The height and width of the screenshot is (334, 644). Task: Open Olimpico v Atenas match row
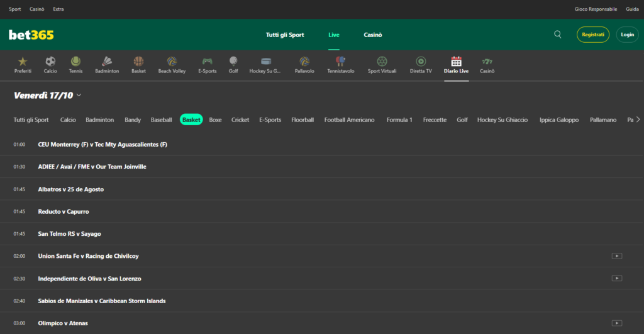click(x=321, y=323)
